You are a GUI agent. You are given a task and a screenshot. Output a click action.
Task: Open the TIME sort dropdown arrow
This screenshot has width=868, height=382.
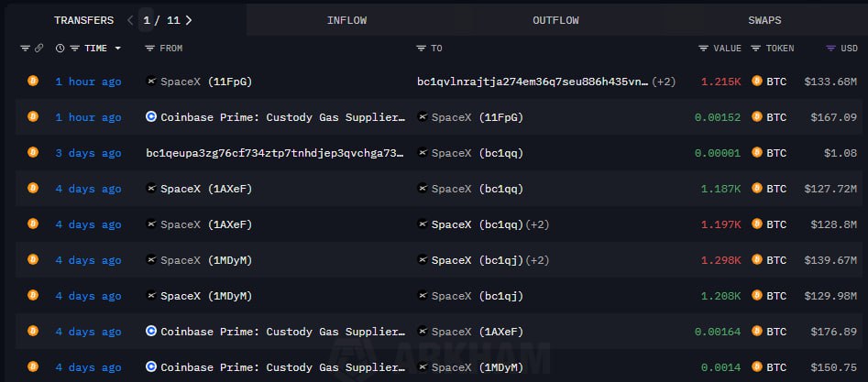[117, 49]
